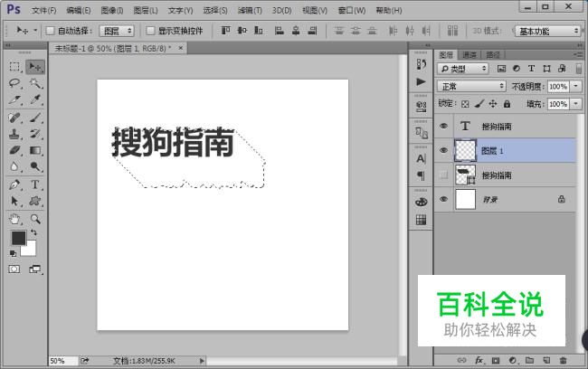Image resolution: width=588 pixels, height=369 pixels.
Task: Toggle layer filter on/off switch
Action: [x=579, y=69]
